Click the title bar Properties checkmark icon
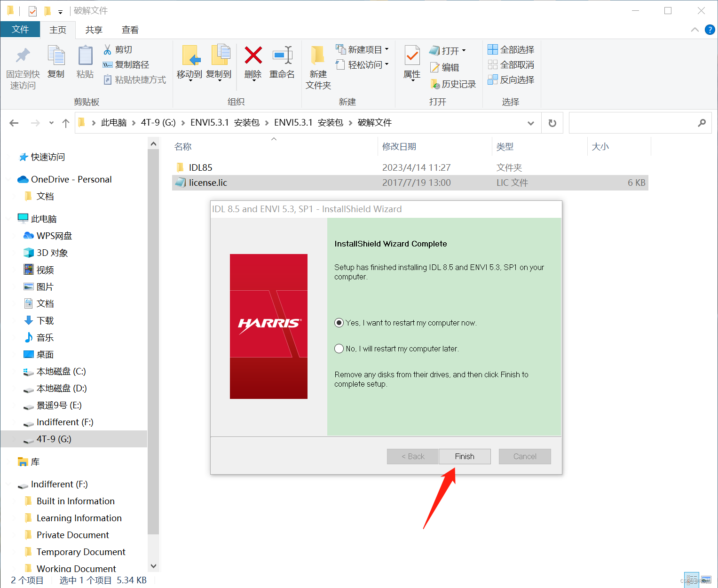 pos(32,10)
